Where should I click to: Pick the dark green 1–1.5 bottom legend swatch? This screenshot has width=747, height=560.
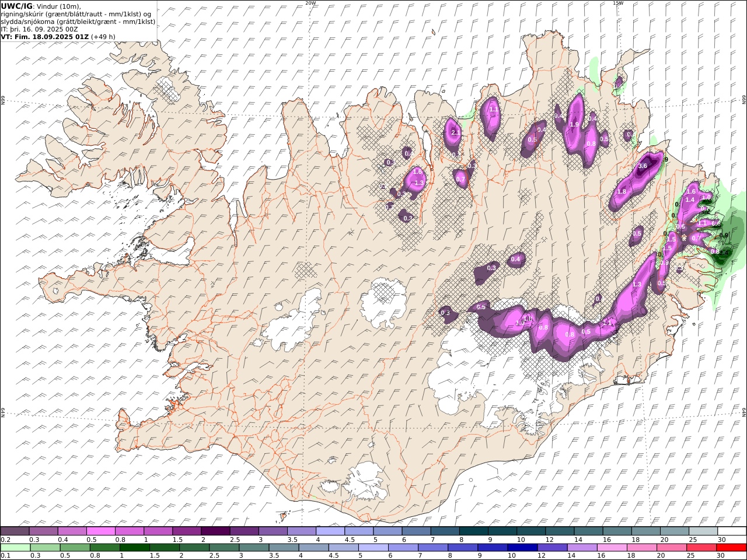tap(135, 547)
